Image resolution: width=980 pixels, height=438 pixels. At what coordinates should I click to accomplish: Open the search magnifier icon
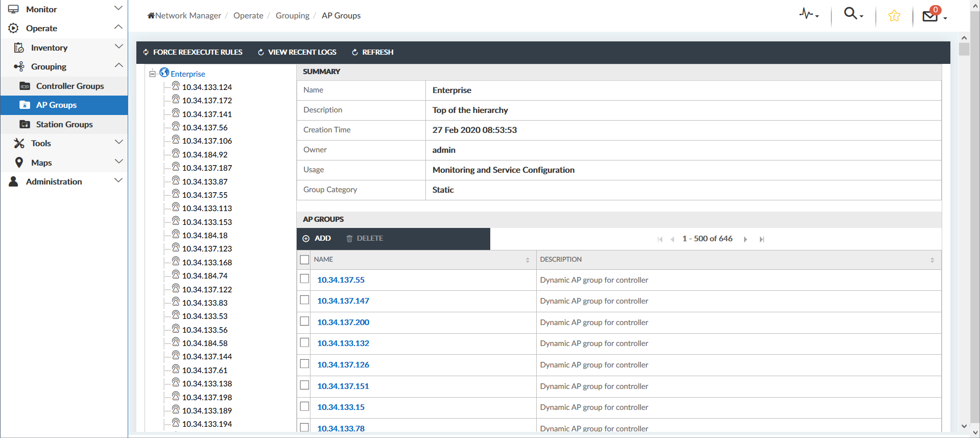pos(851,14)
